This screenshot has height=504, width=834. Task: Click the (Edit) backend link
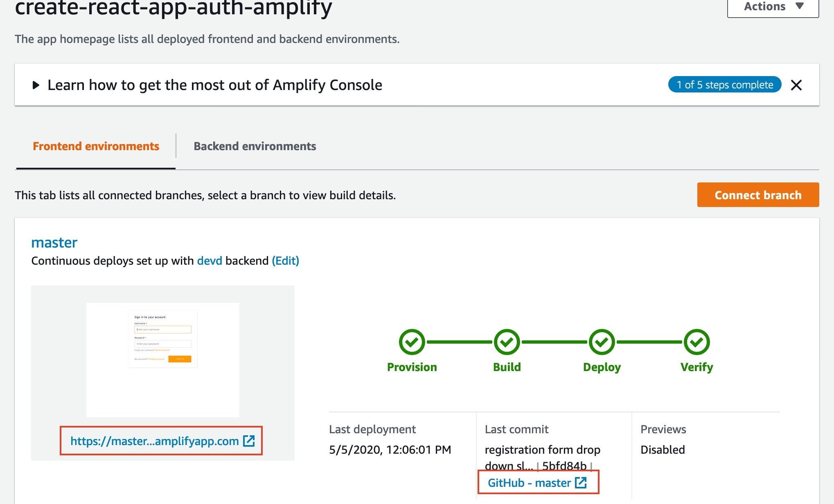(x=286, y=261)
